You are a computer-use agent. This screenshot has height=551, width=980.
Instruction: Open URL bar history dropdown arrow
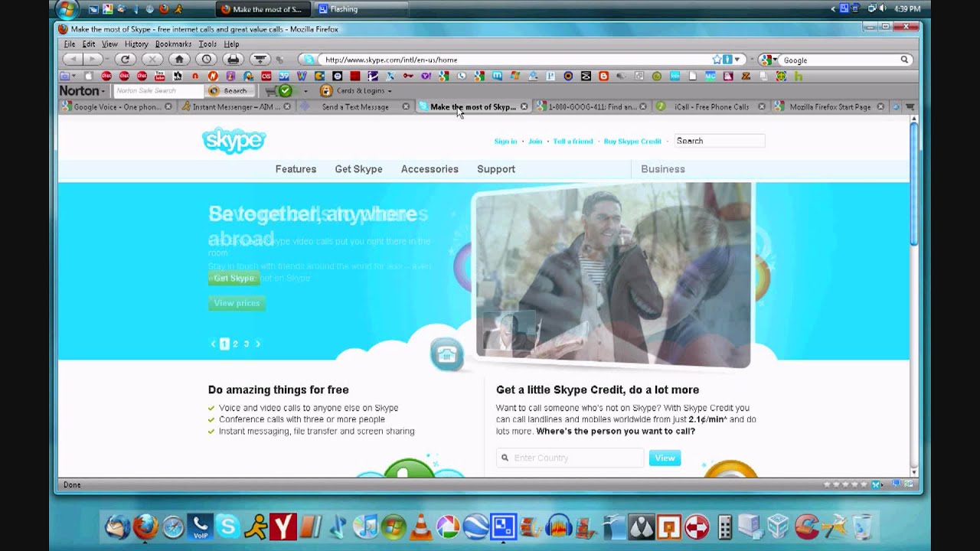[737, 59]
